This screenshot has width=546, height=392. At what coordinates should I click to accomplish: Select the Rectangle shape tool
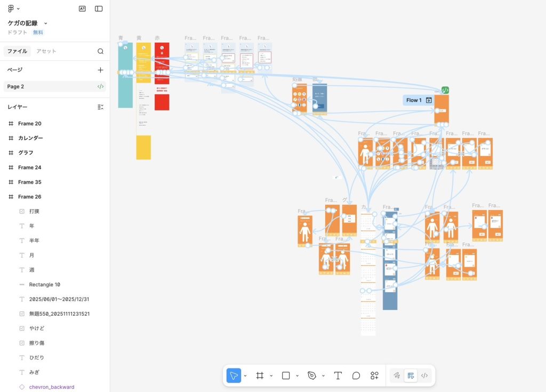point(286,375)
